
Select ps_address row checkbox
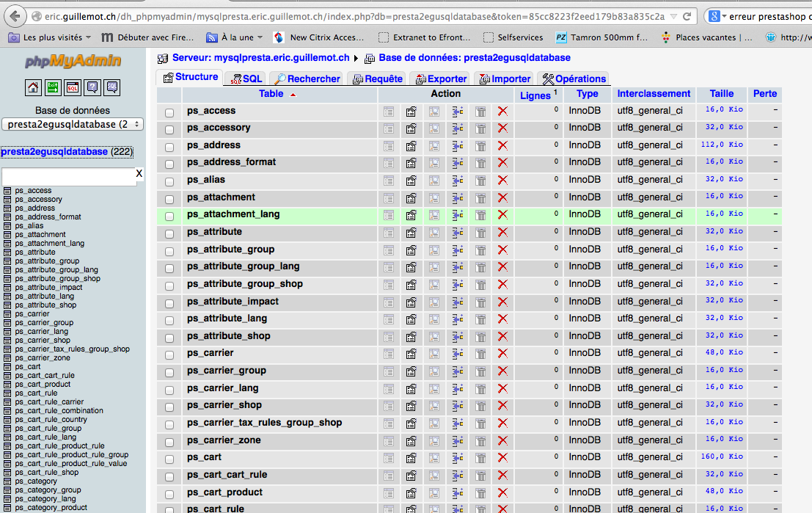point(169,148)
